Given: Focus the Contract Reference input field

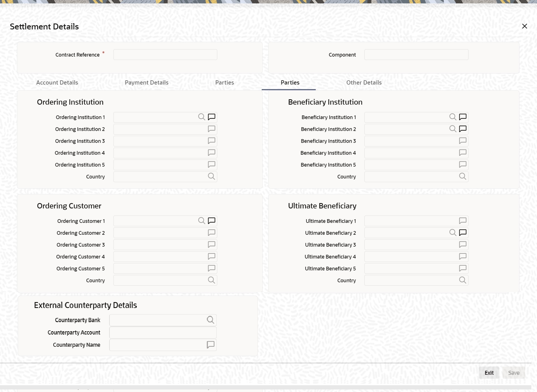Looking at the screenshot, I should click(165, 55).
